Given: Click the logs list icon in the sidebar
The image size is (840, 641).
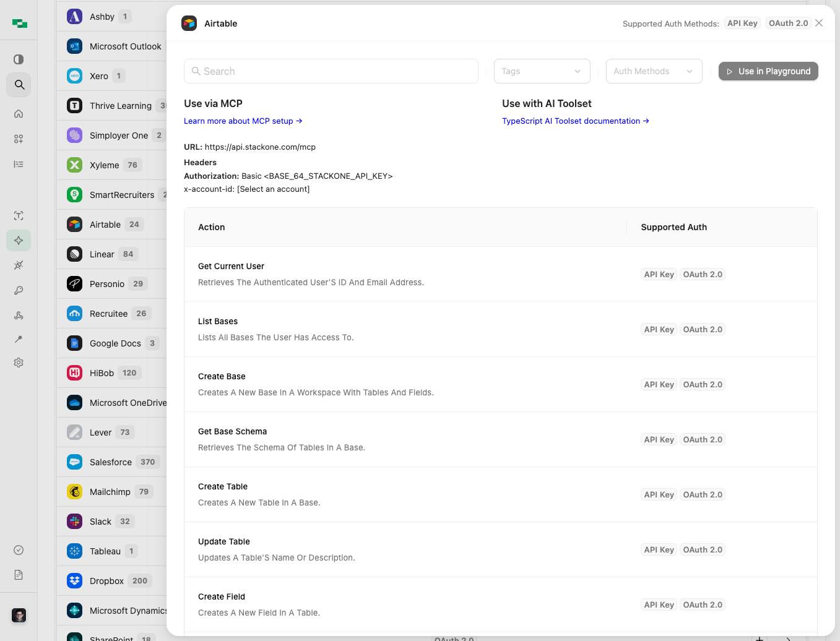Looking at the screenshot, I should click(x=19, y=163).
